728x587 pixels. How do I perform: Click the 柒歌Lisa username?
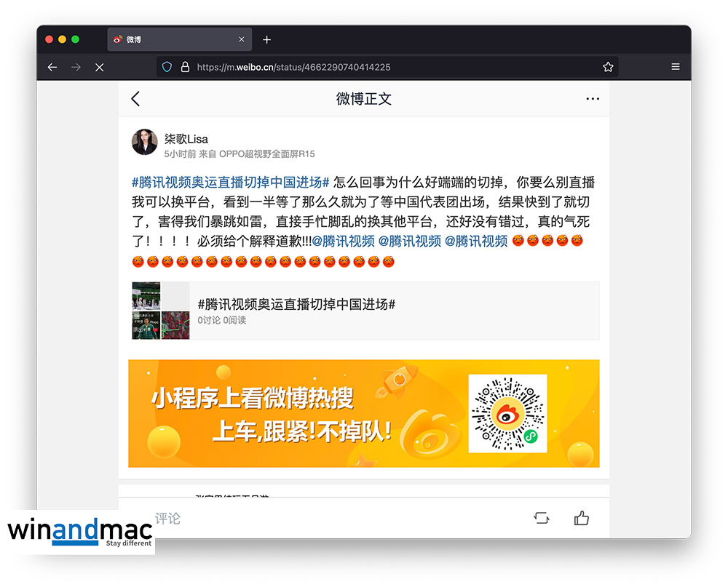point(186,138)
